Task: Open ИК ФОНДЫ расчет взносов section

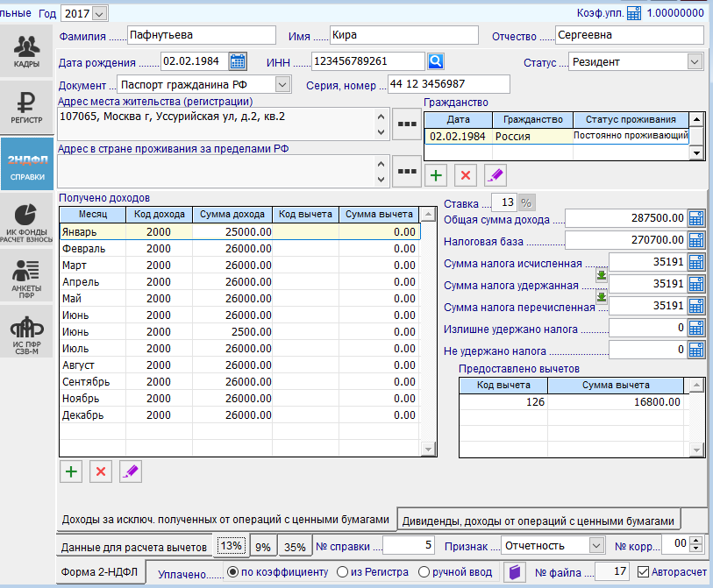Action: click(26, 220)
